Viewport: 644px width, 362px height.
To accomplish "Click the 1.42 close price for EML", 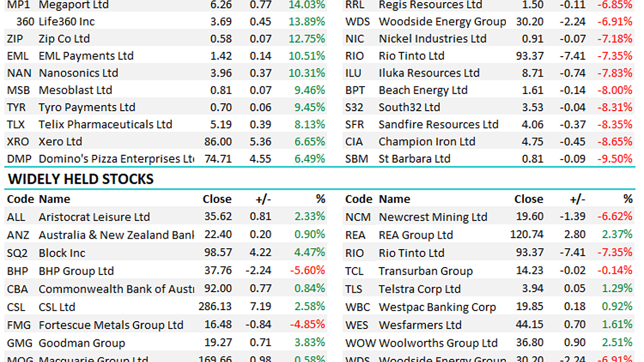I will tap(221, 56).
